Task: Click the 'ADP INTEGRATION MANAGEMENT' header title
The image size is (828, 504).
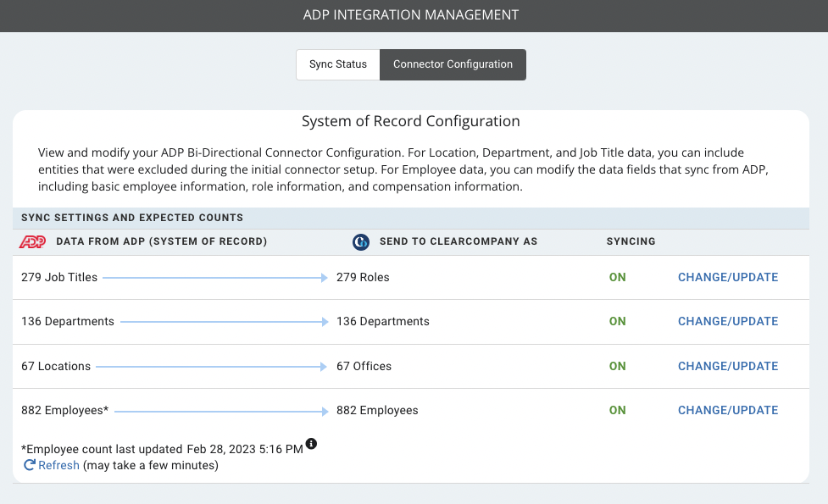Action: click(x=411, y=14)
